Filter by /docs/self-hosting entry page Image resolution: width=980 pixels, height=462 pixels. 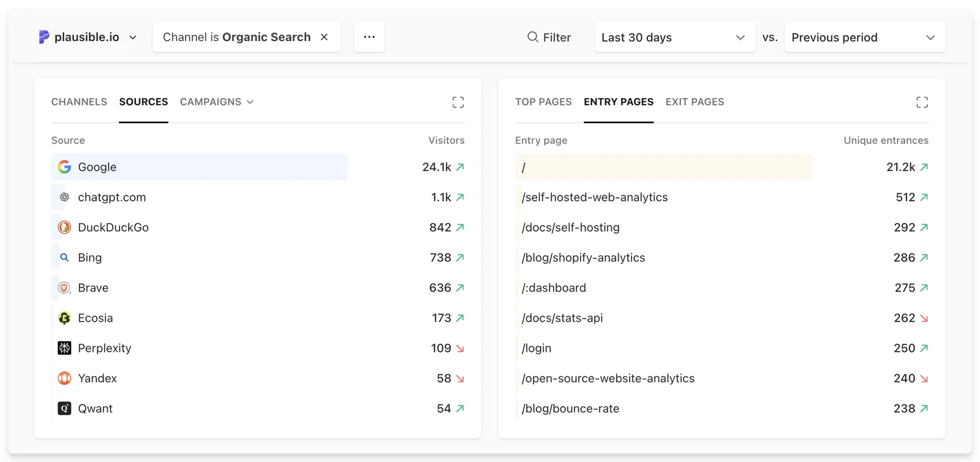(570, 227)
